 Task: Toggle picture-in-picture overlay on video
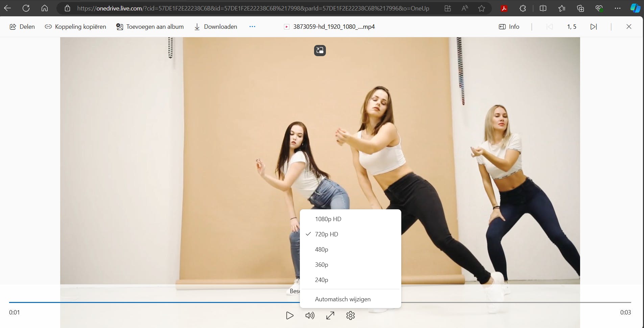coord(320,50)
